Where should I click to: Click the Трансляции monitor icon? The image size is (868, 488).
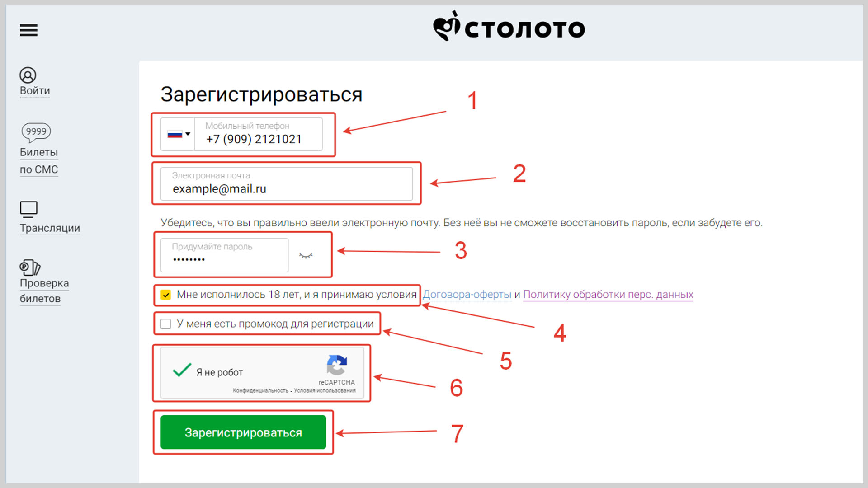click(x=28, y=209)
